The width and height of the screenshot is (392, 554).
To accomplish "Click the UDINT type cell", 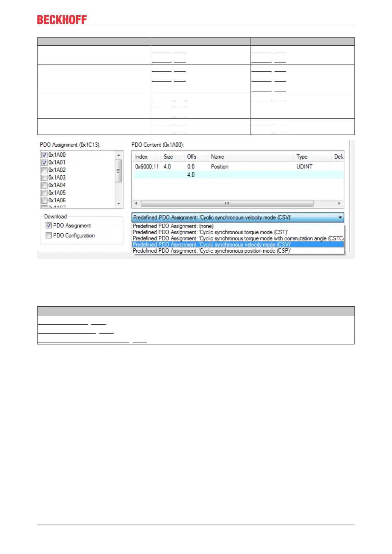I will click(304, 167).
